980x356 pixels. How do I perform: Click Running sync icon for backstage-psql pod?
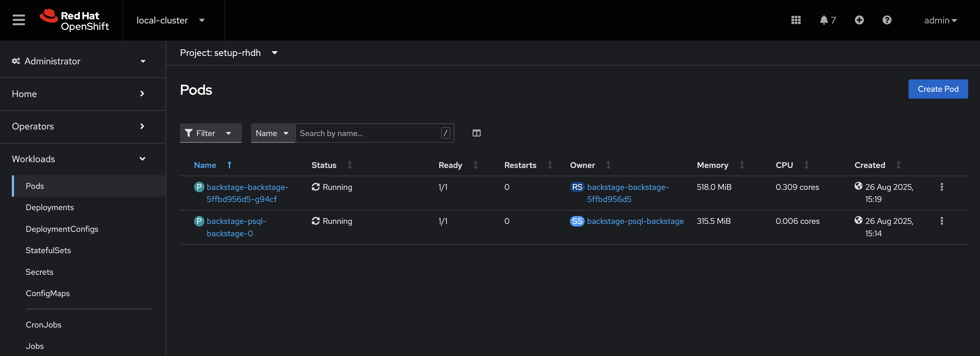[x=315, y=221]
